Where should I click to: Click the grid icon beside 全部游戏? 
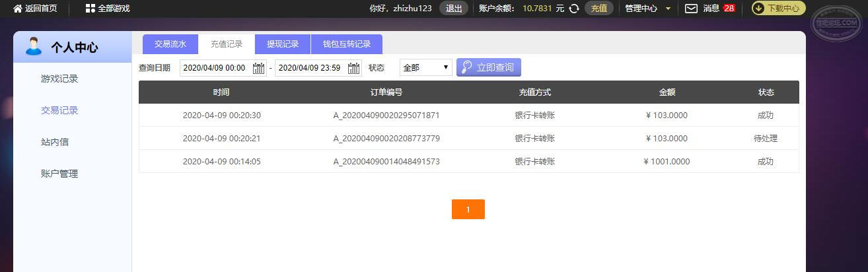click(90, 9)
